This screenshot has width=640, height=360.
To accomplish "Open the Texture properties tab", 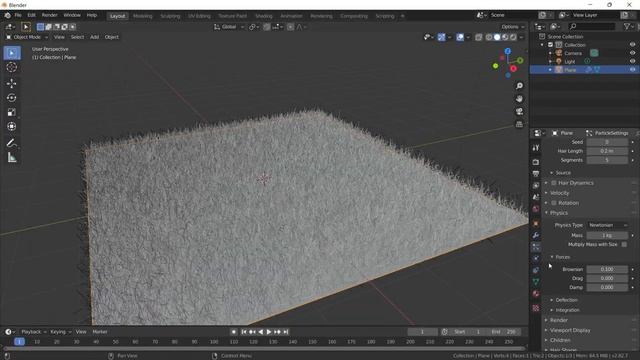I will coord(536,308).
